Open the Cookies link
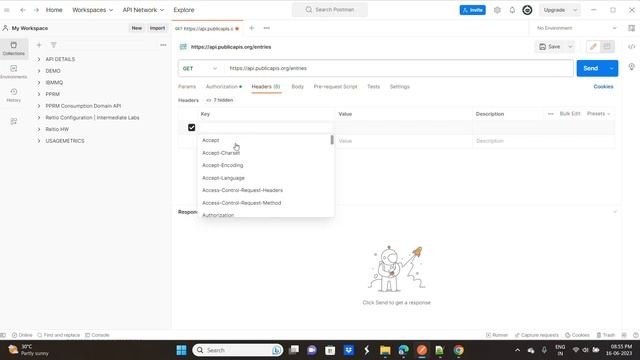Image resolution: width=640 pixels, height=360 pixels. point(603,87)
